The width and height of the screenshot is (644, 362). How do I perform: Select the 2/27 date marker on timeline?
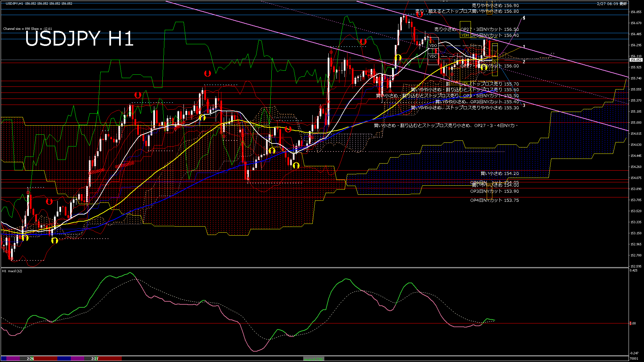[95, 359]
